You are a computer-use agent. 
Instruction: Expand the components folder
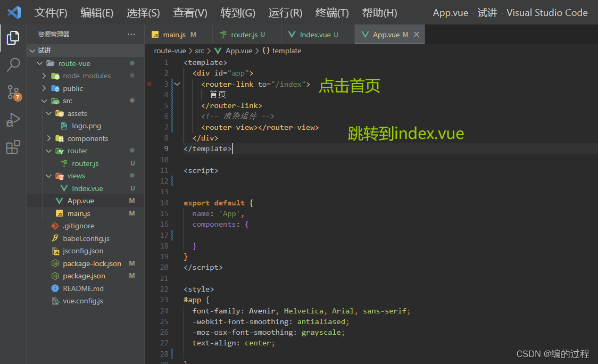49,138
